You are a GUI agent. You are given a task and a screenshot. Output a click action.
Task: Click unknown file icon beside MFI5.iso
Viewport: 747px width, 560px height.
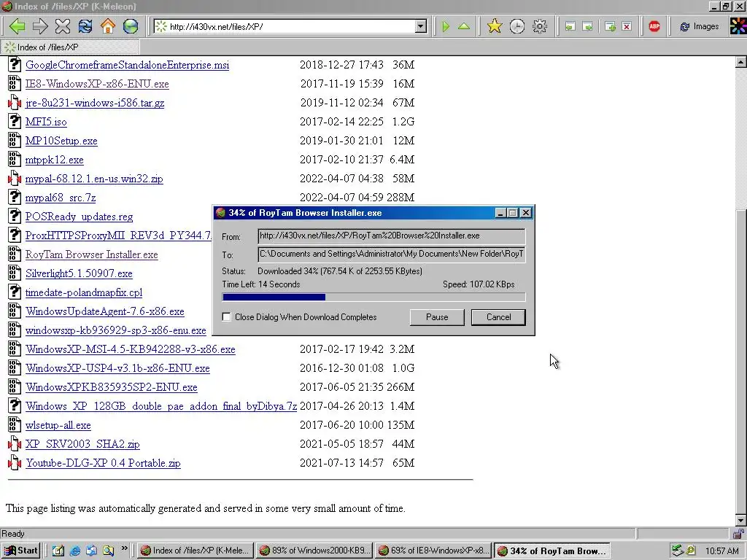[15, 122]
